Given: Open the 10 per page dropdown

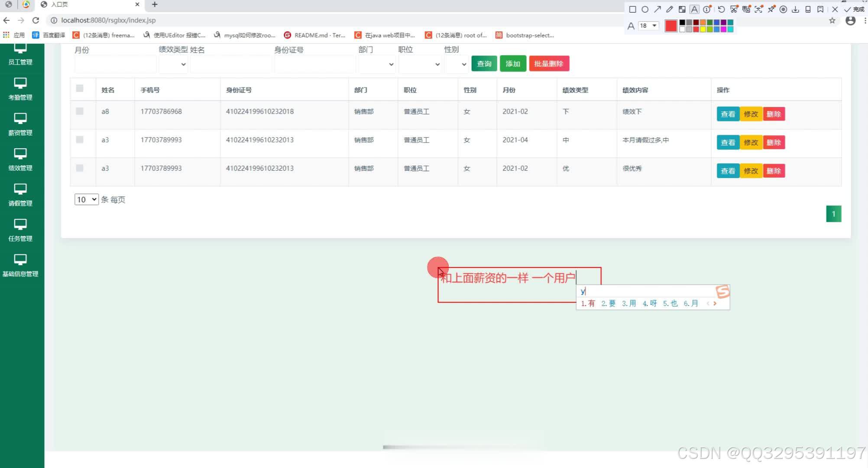Looking at the screenshot, I should (87, 199).
